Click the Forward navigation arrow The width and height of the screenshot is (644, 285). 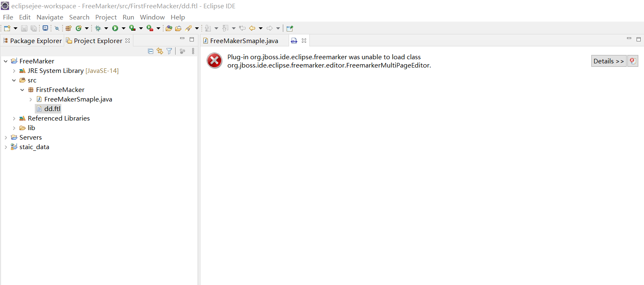pos(270,28)
